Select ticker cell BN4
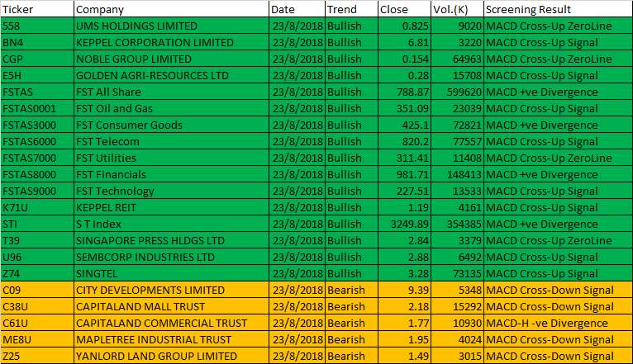Viewport: 633px width, 364px height. click(x=37, y=42)
